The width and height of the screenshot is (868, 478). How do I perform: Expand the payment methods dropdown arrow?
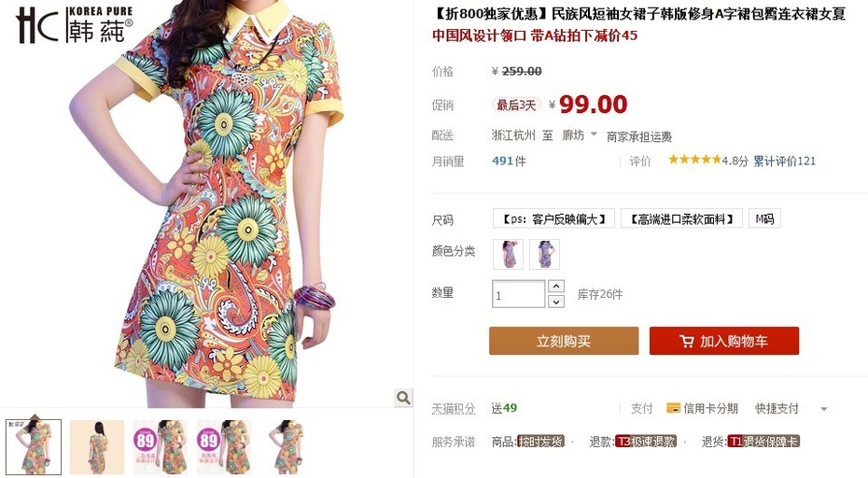tap(824, 409)
